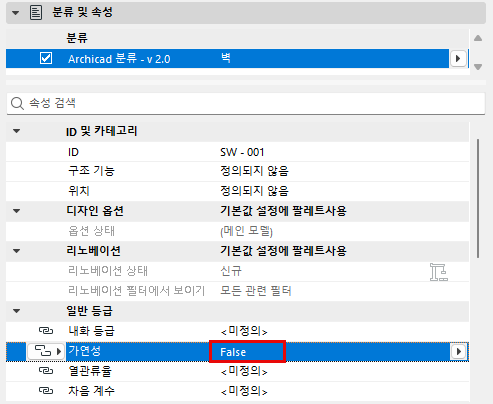Viewport: 493px width, 404px height.
Task: Click the link icon beside 열관류율
Action: pos(46,370)
